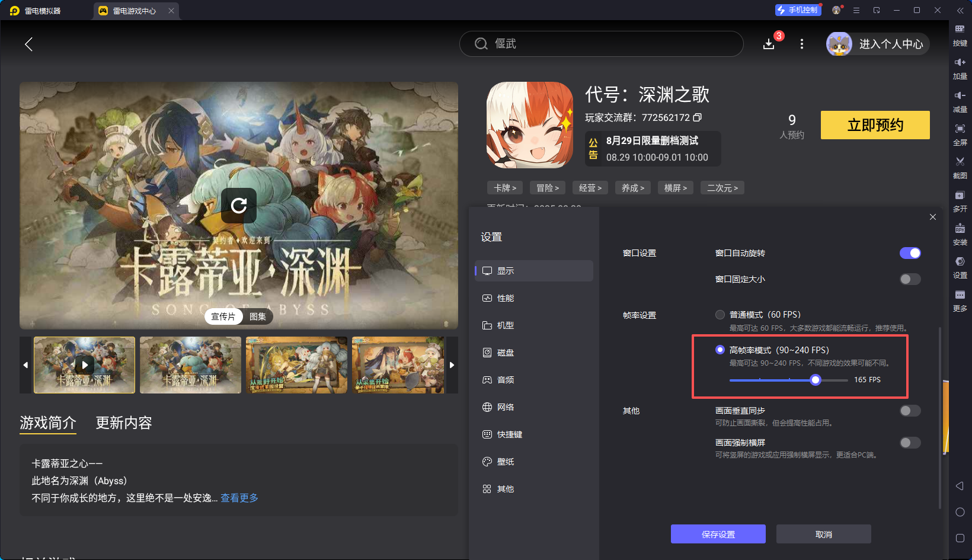Click the game app icon image

pos(530,125)
